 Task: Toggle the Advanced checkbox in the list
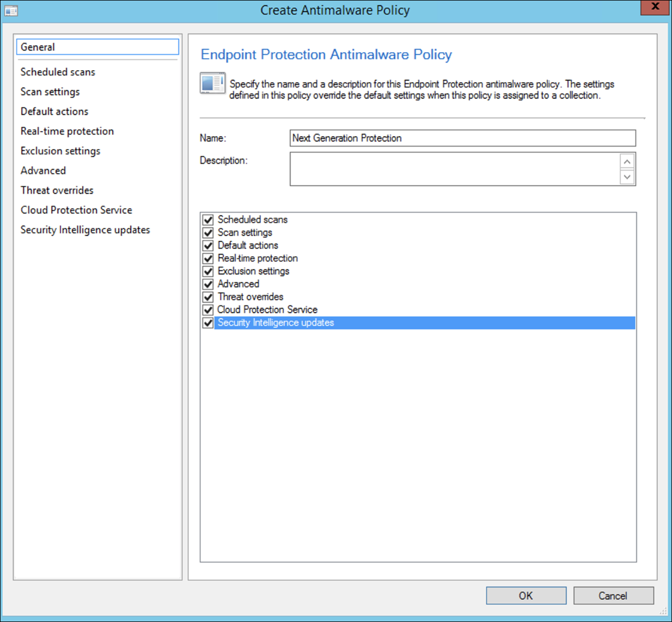pos(208,284)
